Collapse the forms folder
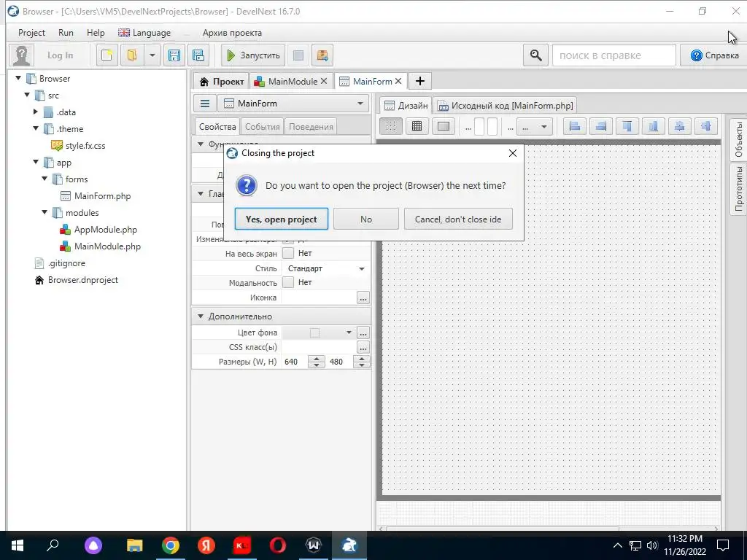The width and height of the screenshot is (747, 560). [44, 179]
